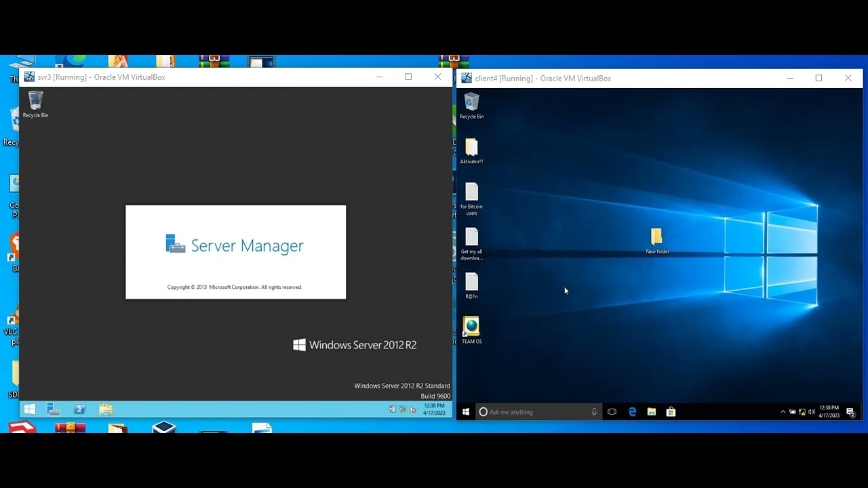Select Recycle Bin on svr3 desktop
Image resolution: width=868 pixels, height=488 pixels.
click(x=35, y=105)
